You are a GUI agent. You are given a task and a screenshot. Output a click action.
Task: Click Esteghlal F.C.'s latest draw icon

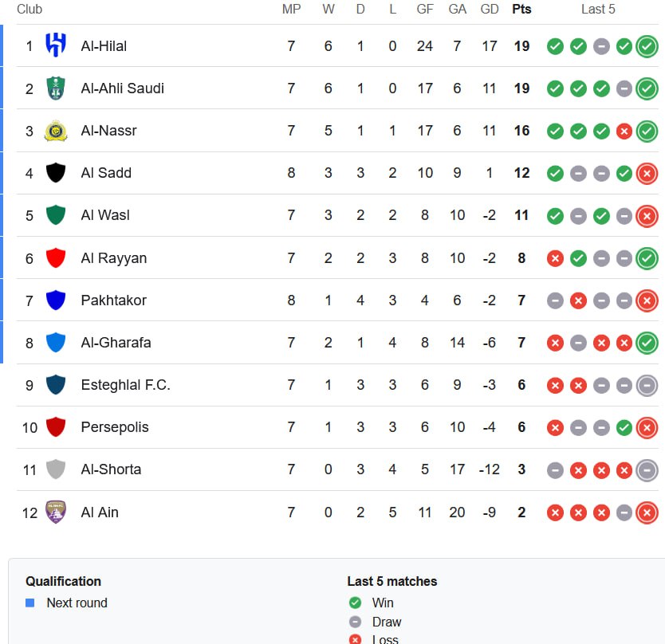tap(647, 385)
